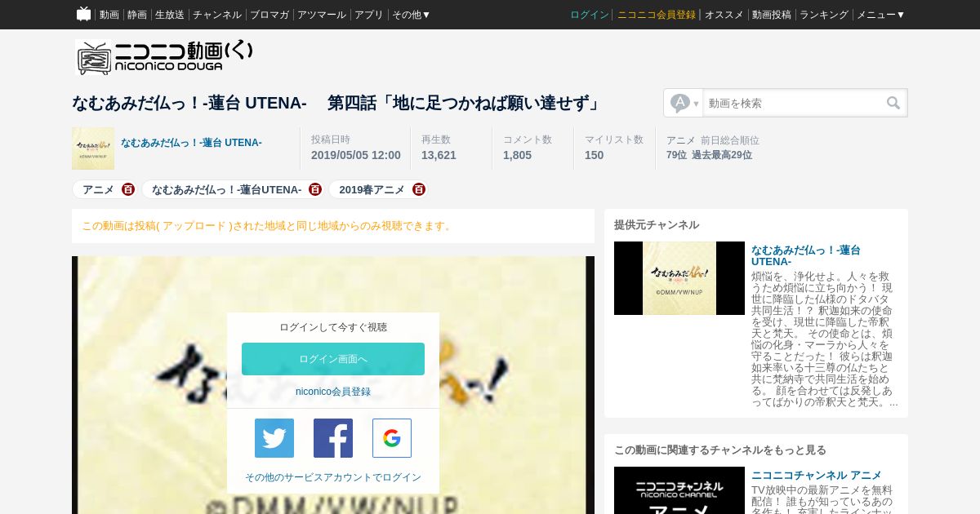Select the 2019春アニメ tag

coord(372,189)
